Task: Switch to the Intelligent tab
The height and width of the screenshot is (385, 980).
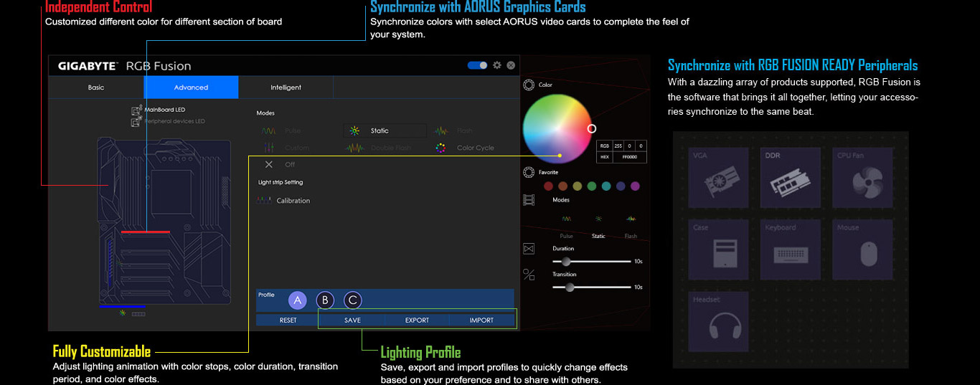Action: pyautogui.click(x=286, y=87)
